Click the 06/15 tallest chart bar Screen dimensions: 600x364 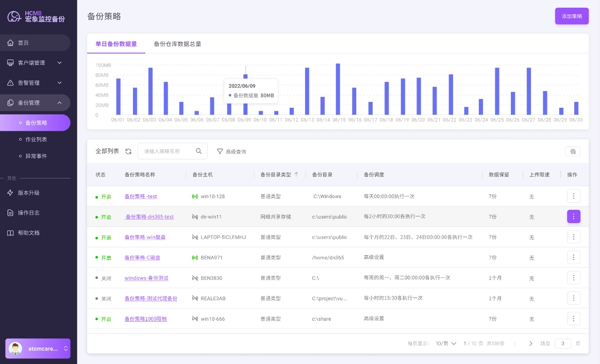338,89
